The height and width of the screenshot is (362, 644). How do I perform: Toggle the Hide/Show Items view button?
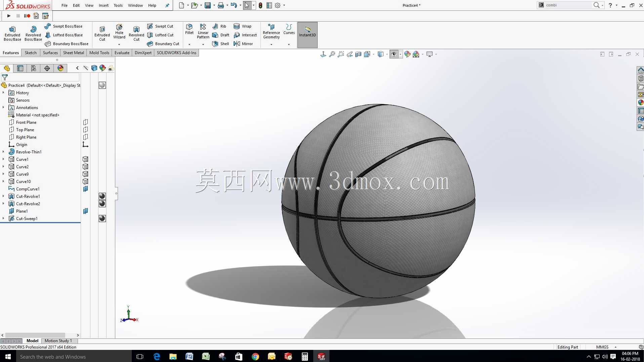click(x=394, y=54)
